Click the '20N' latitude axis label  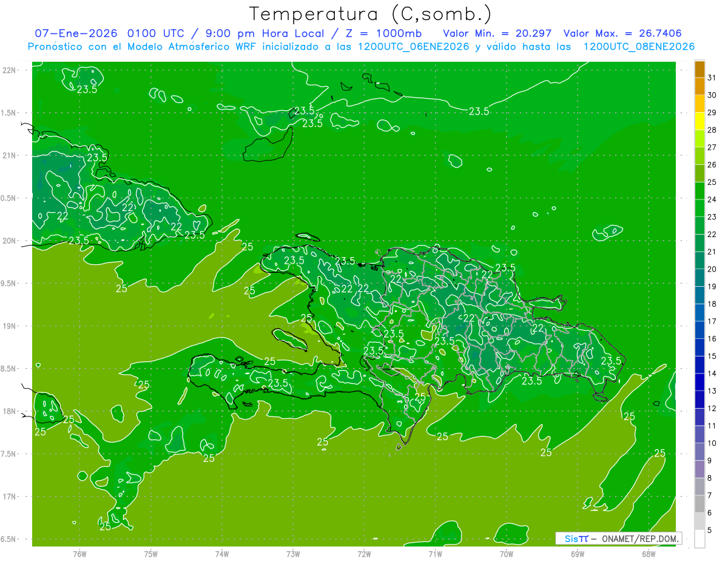pos(10,241)
